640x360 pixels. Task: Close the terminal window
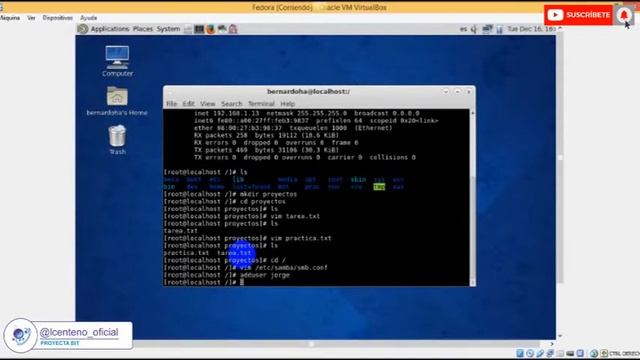click(469, 92)
